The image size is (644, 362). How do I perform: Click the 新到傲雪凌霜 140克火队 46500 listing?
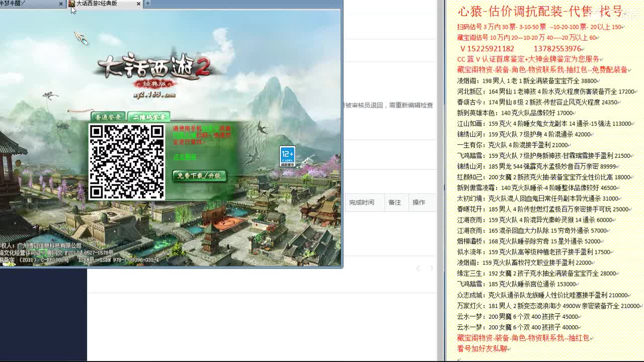pos(538,188)
